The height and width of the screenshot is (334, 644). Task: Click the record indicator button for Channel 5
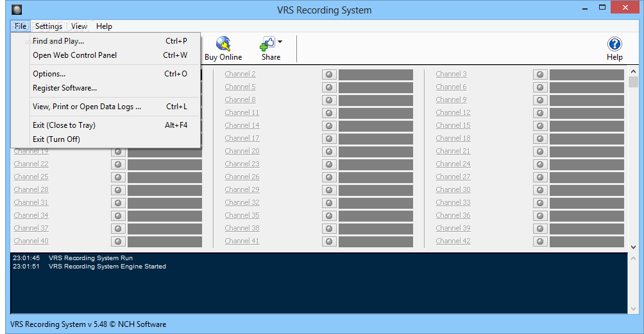329,87
